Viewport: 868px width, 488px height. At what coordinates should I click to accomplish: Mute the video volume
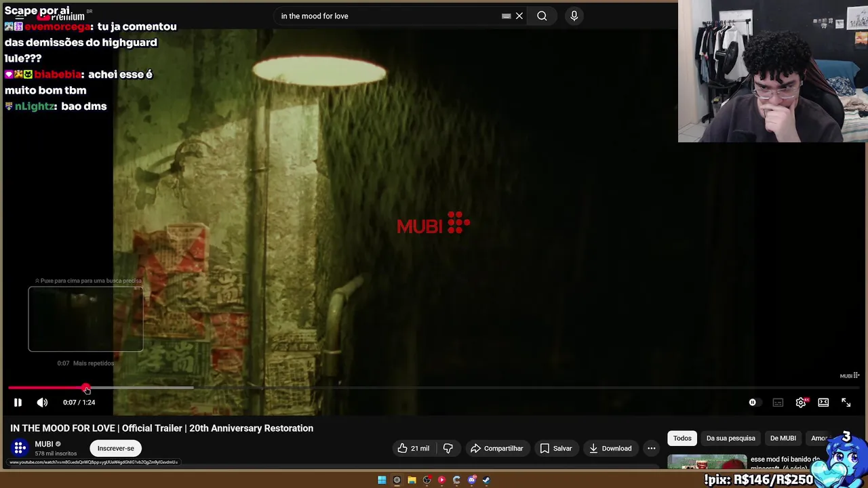point(42,403)
